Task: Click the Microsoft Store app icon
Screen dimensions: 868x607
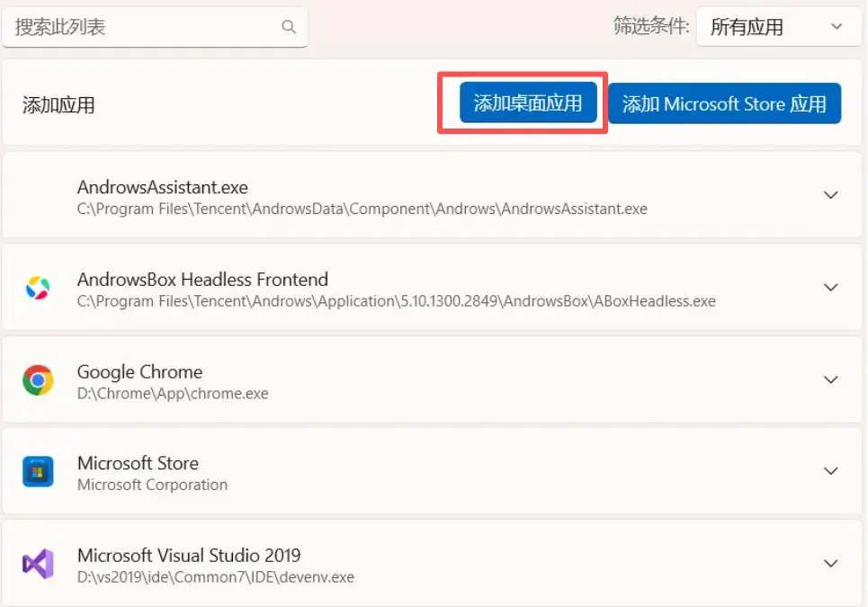Action: [x=38, y=471]
